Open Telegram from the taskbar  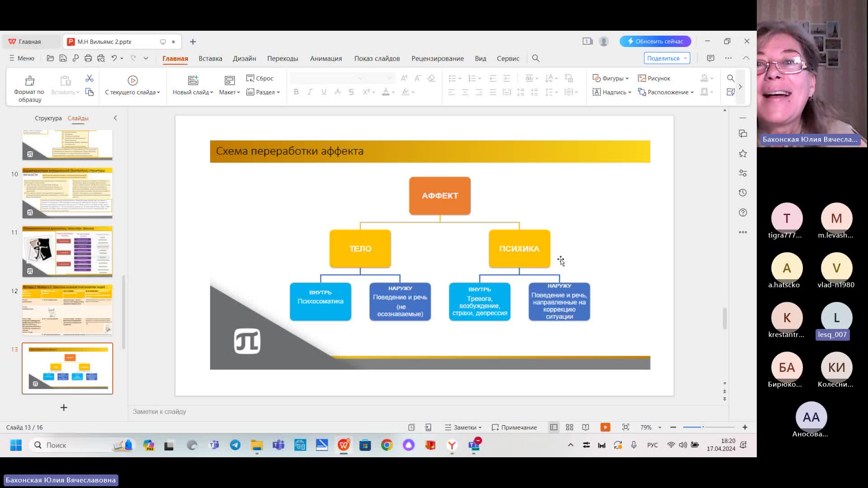tap(235, 446)
